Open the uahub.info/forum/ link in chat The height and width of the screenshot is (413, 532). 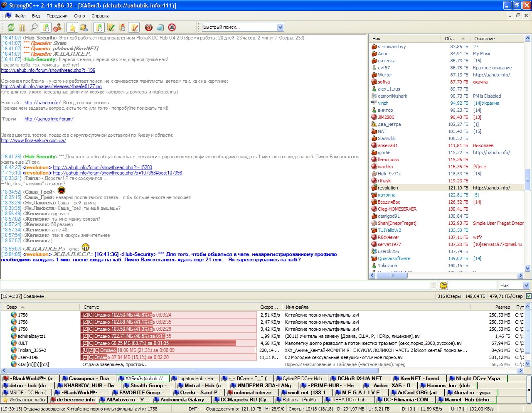pos(49,119)
